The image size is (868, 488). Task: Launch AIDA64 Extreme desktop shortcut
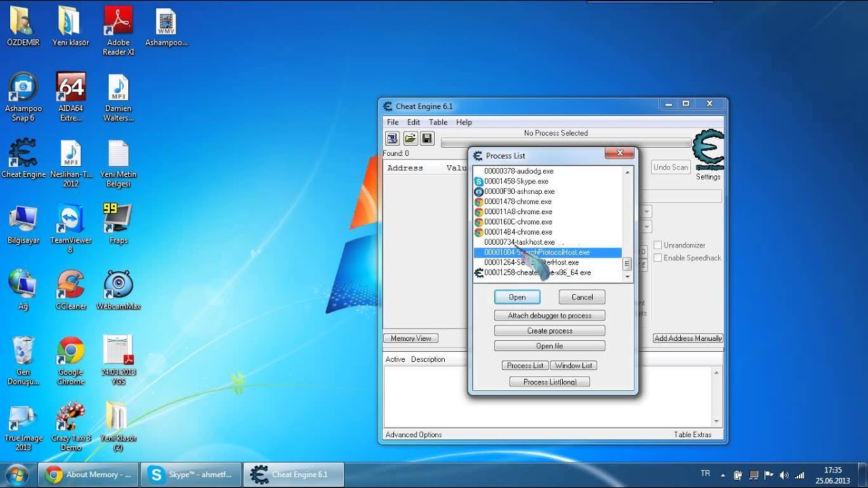coord(71,97)
